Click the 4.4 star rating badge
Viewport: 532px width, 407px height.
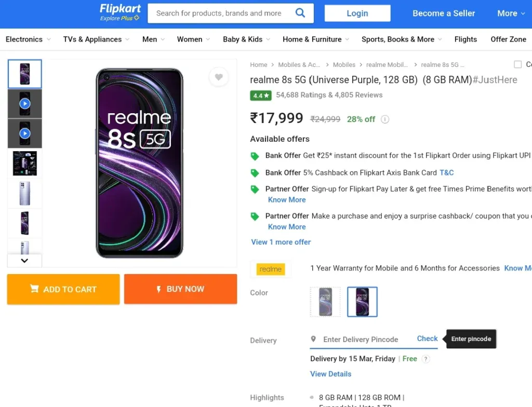pyautogui.click(x=261, y=96)
